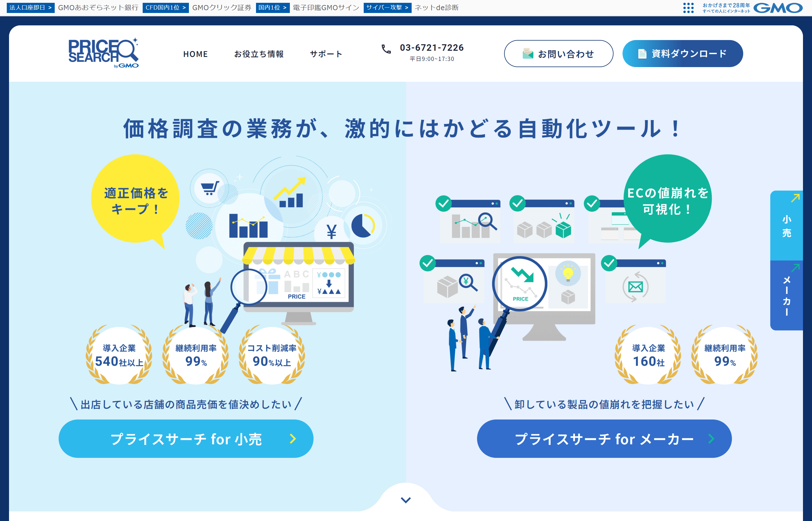
Task: Select the 小売 side tab
Action: point(786,226)
